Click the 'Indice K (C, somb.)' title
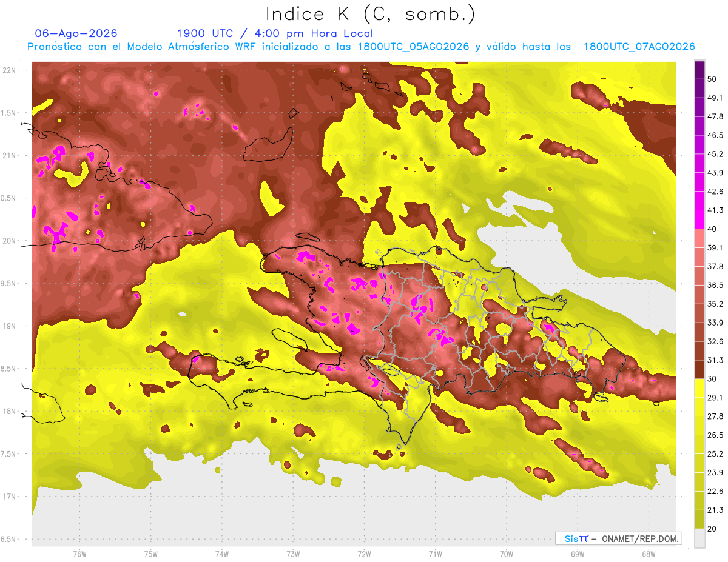Image resolution: width=728 pixels, height=562 pixels. point(371,14)
